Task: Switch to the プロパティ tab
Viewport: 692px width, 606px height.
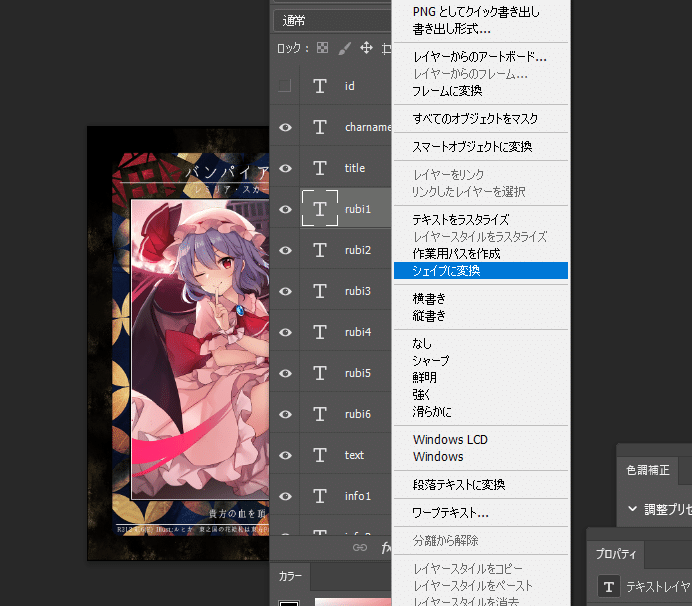Action: (616, 553)
